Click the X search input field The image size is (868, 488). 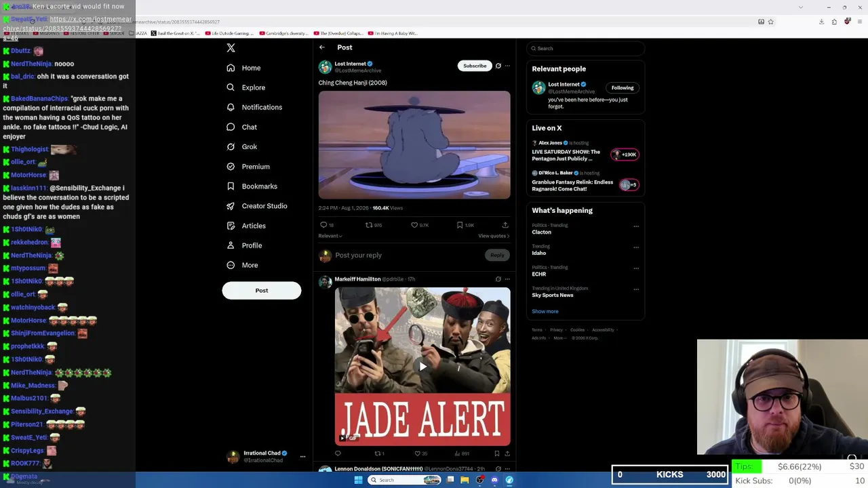click(585, 49)
